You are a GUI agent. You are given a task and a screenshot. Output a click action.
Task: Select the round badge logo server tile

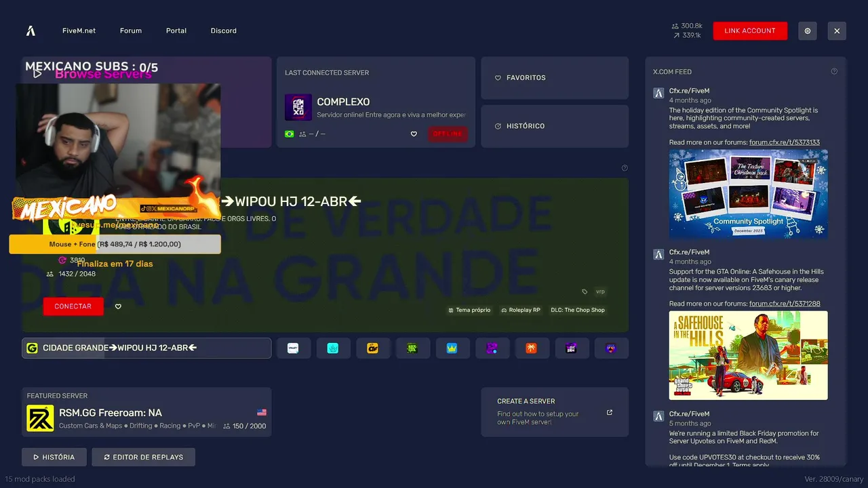coord(611,348)
